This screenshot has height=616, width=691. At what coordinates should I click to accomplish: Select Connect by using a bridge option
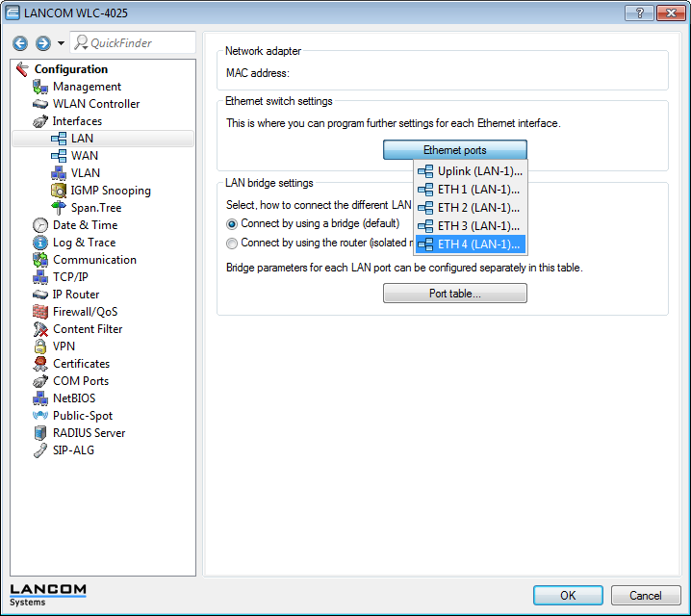[232, 224]
